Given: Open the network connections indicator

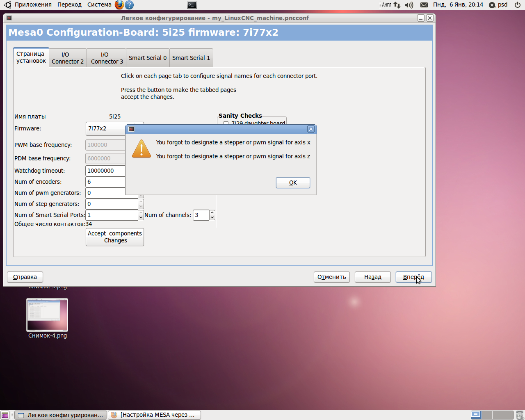Looking at the screenshot, I should pos(397,5).
